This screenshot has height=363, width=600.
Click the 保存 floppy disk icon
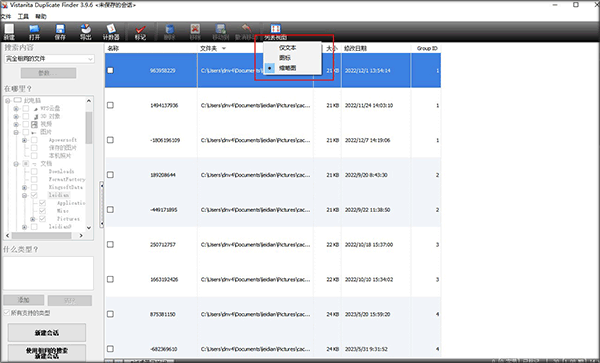pos(60,29)
